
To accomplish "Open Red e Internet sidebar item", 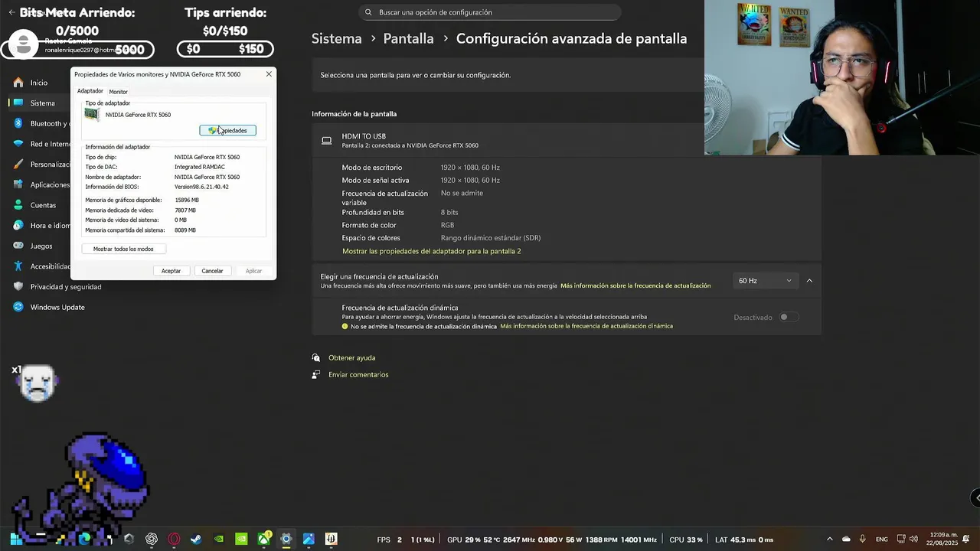I will point(40,144).
